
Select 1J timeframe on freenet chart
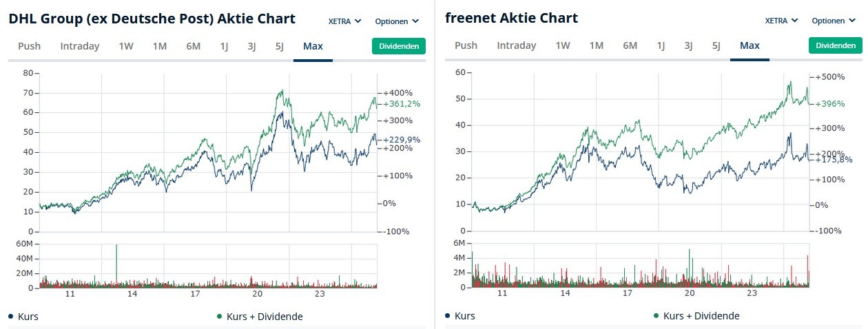pyautogui.click(x=661, y=45)
